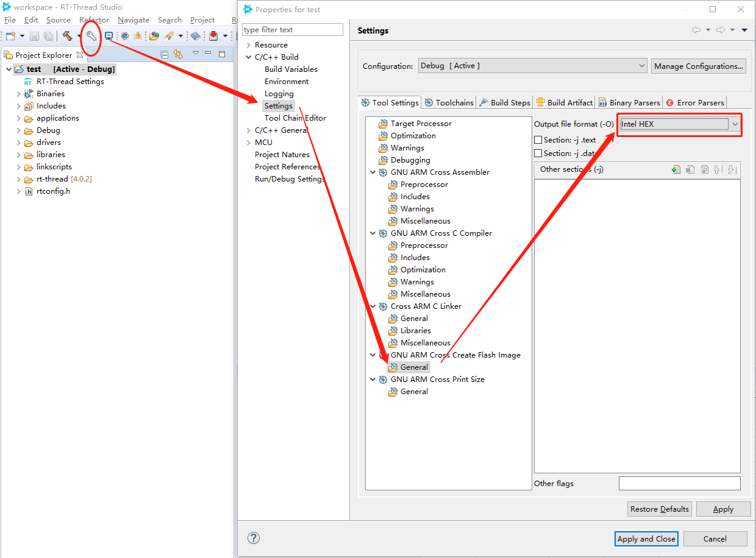Viewport: 756px width, 558px height.
Task: Launch debug with the bug icon
Action: click(x=138, y=37)
